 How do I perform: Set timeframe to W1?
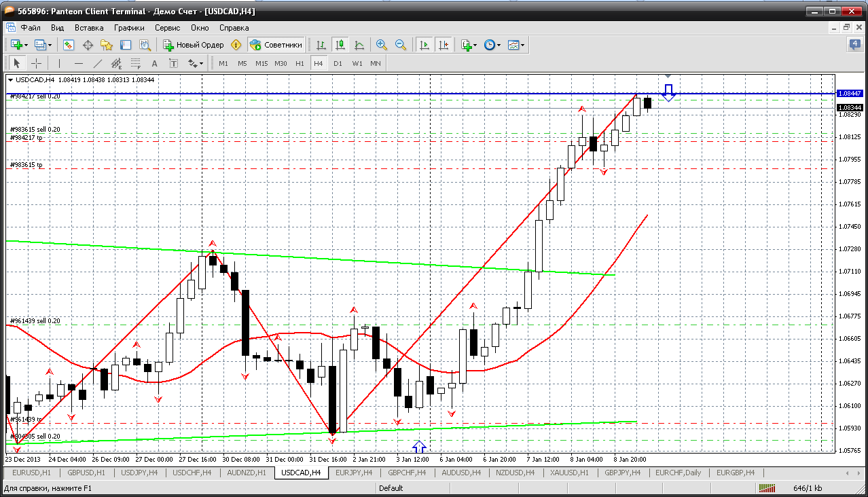[357, 63]
